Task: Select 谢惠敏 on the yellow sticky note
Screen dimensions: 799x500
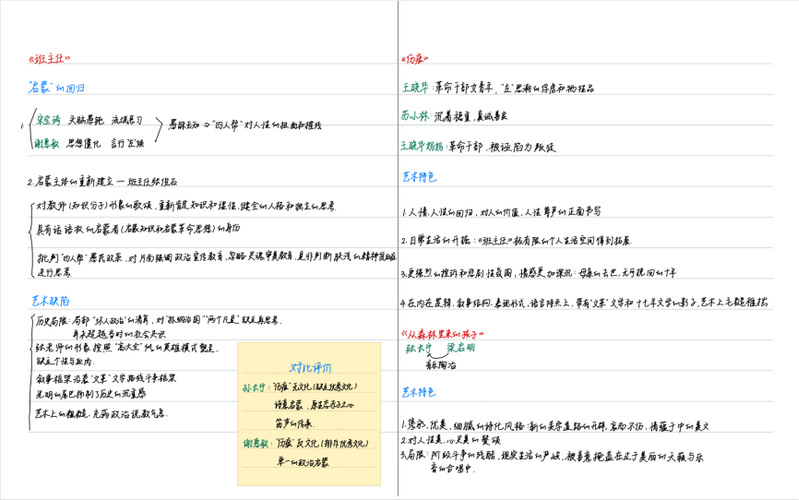Action: [256, 444]
